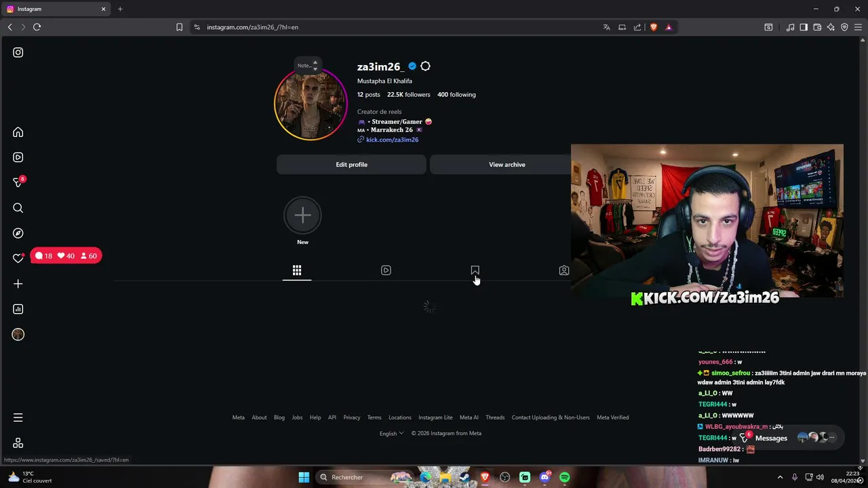
Task: Open Brave Rewards triangle icon
Action: tap(669, 27)
